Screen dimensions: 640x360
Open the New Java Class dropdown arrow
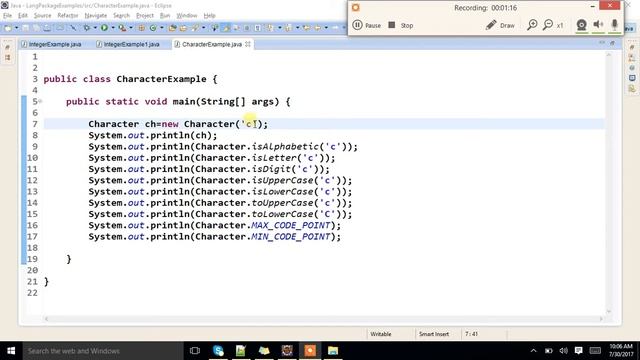pyautogui.click(x=162, y=28)
